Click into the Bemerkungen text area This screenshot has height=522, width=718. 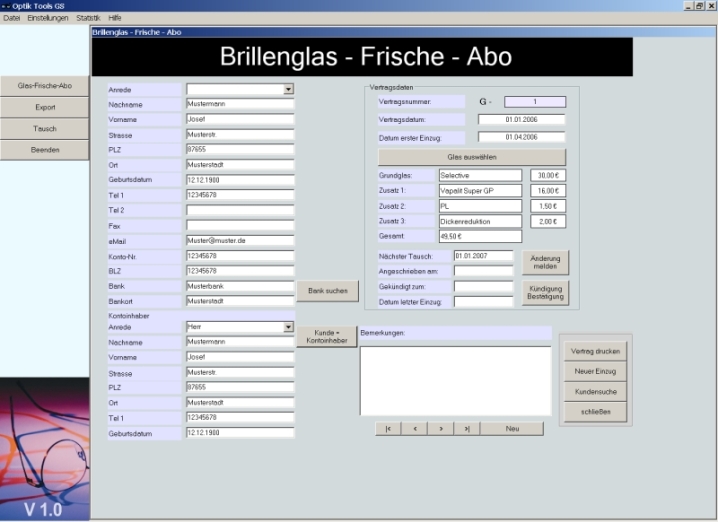[455, 380]
